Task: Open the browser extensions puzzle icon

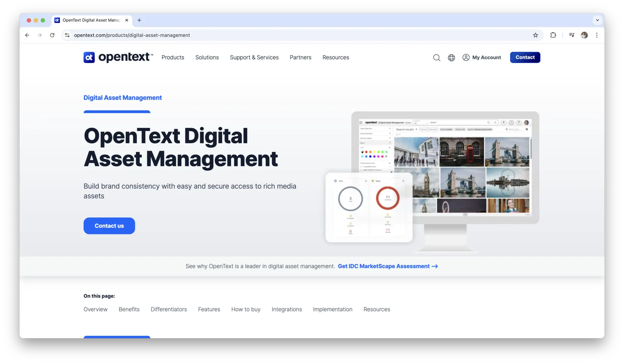Action: pyautogui.click(x=553, y=35)
